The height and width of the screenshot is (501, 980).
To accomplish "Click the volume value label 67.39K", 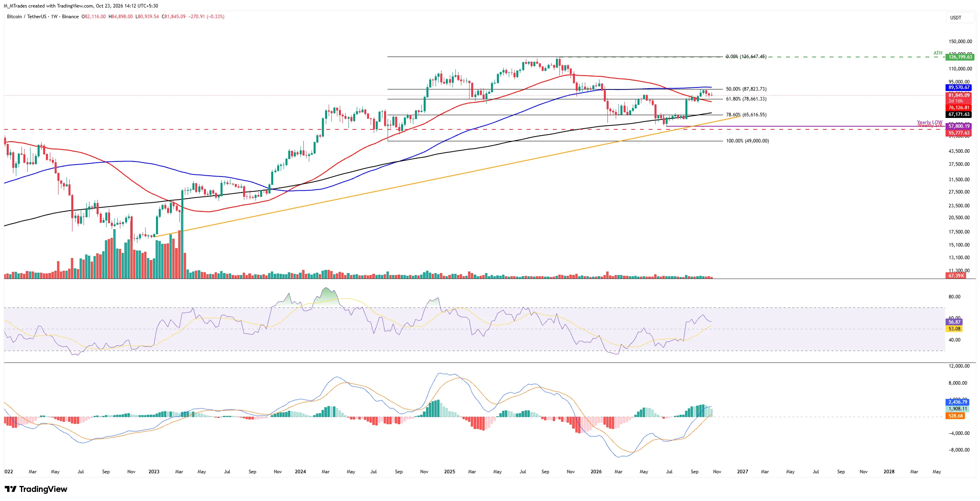I will pos(956,276).
